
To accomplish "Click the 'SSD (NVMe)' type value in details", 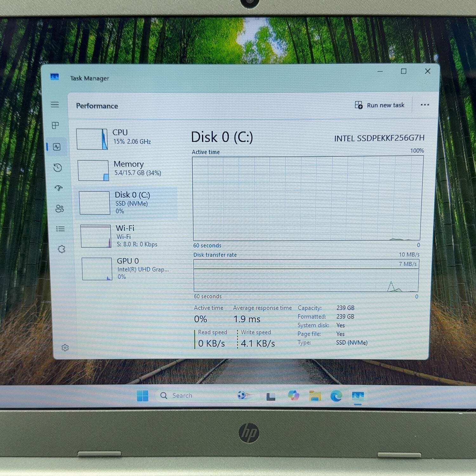I will (352, 343).
